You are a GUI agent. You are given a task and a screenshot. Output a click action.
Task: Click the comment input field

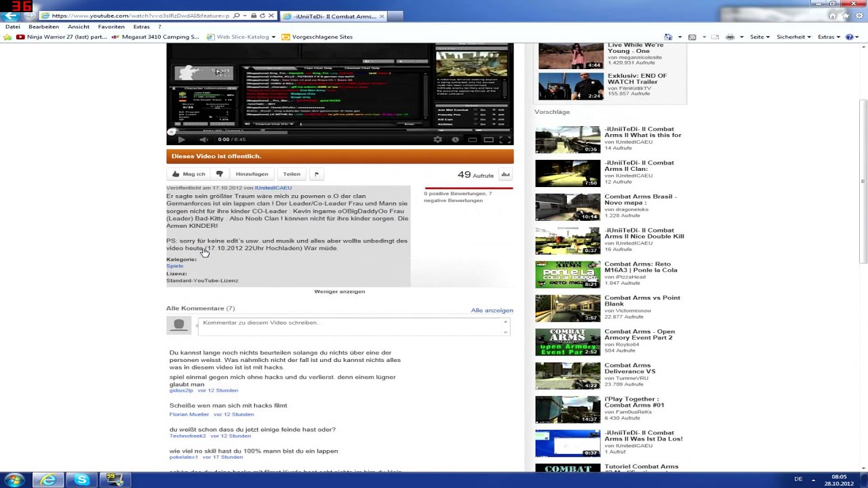pyautogui.click(x=353, y=327)
